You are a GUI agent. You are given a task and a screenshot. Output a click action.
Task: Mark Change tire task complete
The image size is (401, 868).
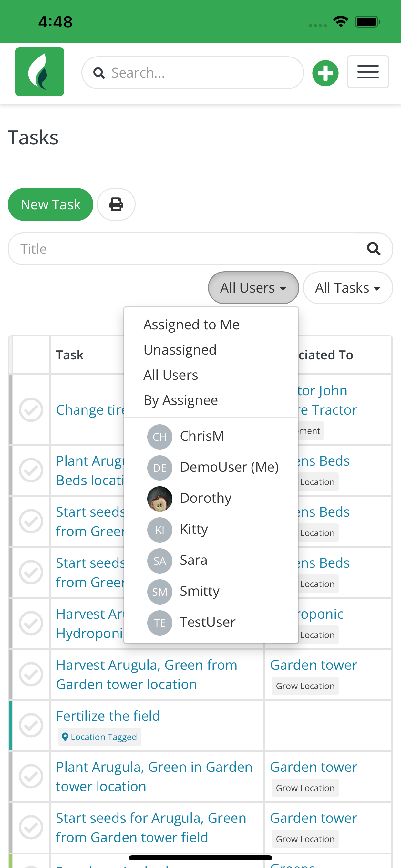tap(31, 410)
